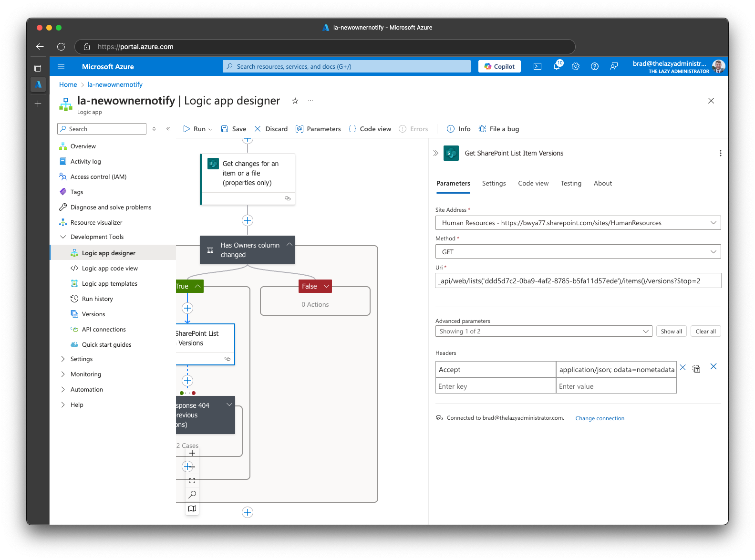Open the notifications bell icon
Viewport: 755px width, 560px height.
(x=557, y=66)
